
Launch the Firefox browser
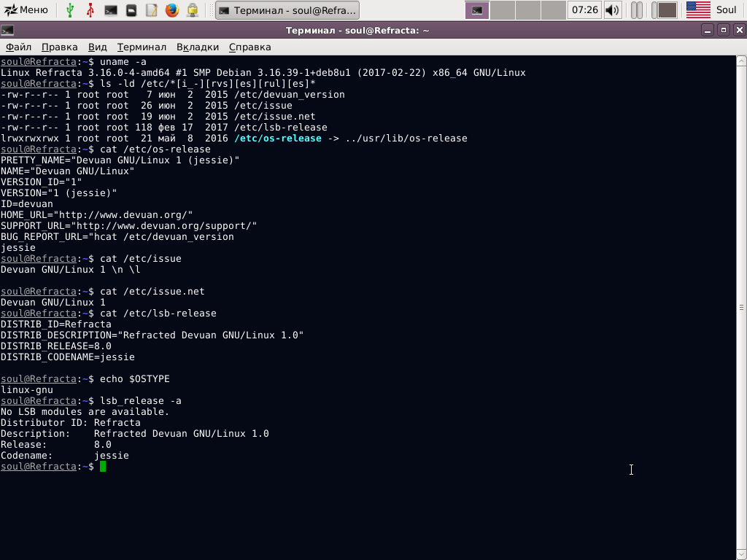pyautogui.click(x=172, y=10)
